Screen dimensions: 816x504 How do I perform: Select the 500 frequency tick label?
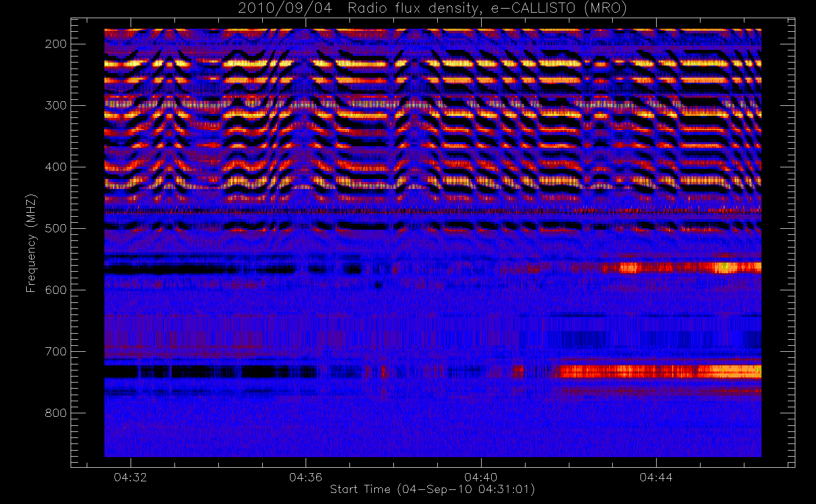tap(56, 228)
